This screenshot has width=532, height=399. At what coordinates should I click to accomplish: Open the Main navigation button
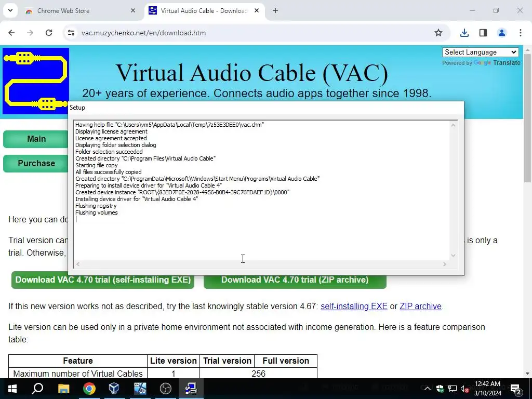tap(36, 139)
